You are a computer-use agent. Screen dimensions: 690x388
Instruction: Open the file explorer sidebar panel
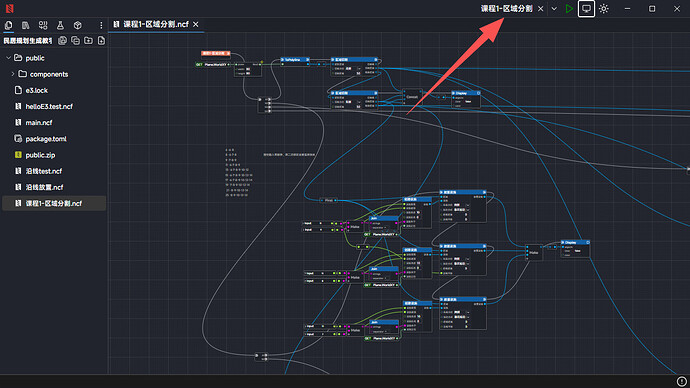(8, 25)
